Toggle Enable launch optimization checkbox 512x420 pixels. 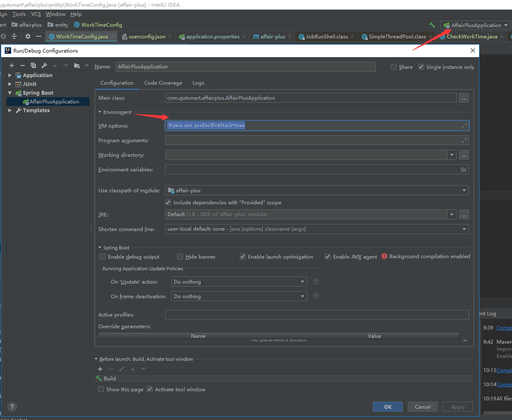point(243,257)
